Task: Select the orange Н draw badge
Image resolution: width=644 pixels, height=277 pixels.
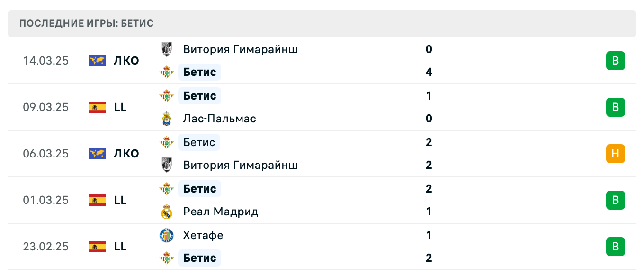Action: coord(616,154)
